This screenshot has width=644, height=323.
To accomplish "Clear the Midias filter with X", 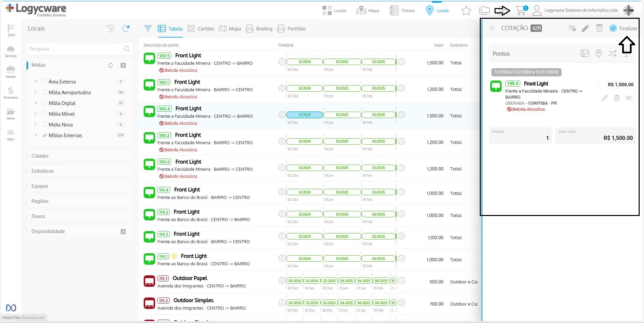I will (x=123, y=65).
